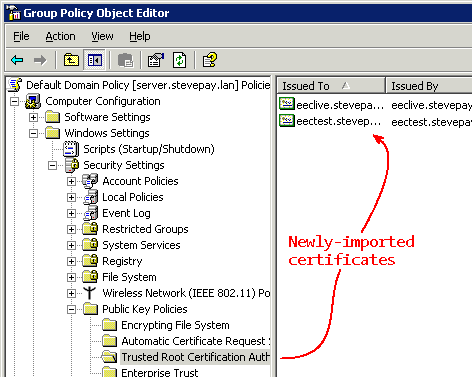
Task: Click the Back arrow toolbar button
Action: [17, 60]
